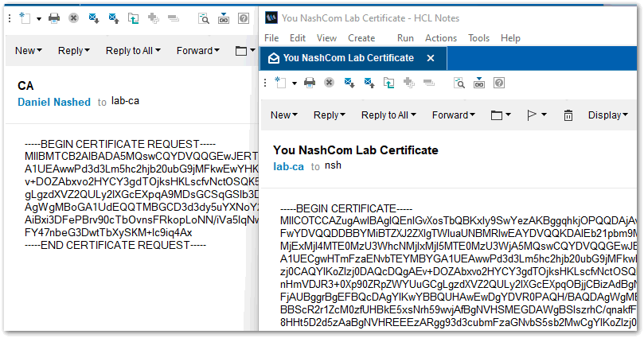
Task: Open the Actions menu in HCL Notes
Action: pos(441,37)
